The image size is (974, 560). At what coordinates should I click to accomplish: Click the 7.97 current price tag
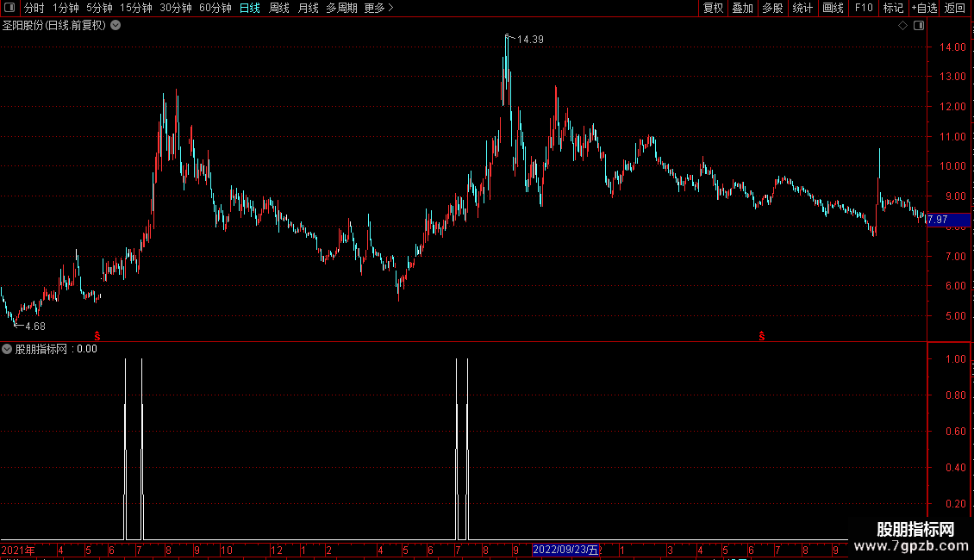click(948, 220)
